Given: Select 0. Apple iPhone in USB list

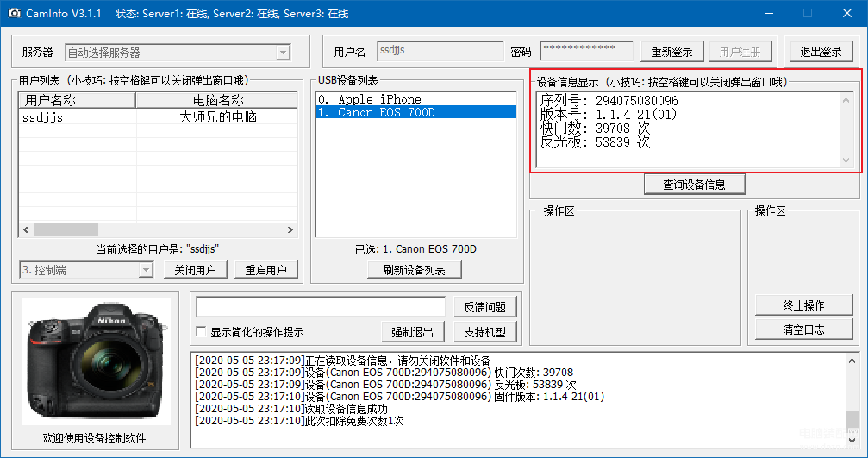Looking at the screenshot, I should pos(416,99).
